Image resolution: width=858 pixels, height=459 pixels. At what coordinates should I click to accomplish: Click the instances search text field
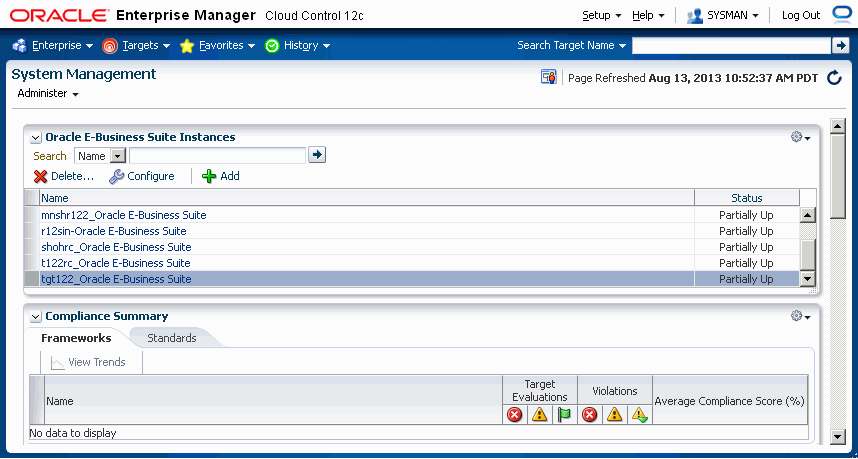coord(217,156)
